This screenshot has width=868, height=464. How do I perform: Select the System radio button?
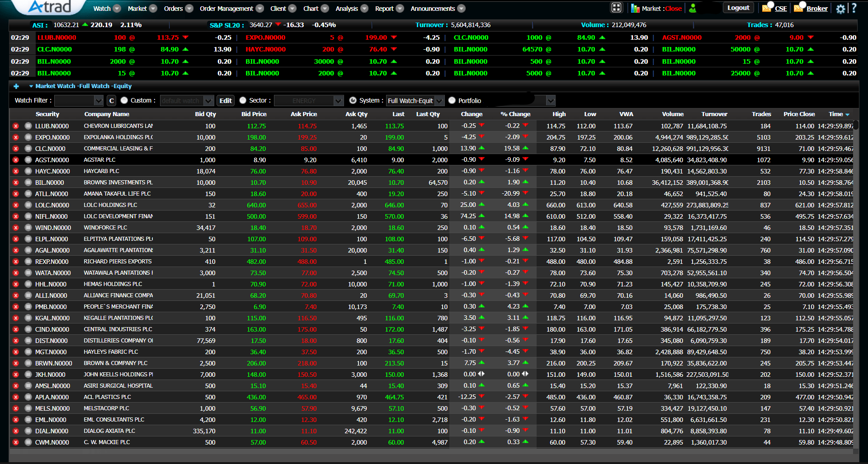pos(353,100)
